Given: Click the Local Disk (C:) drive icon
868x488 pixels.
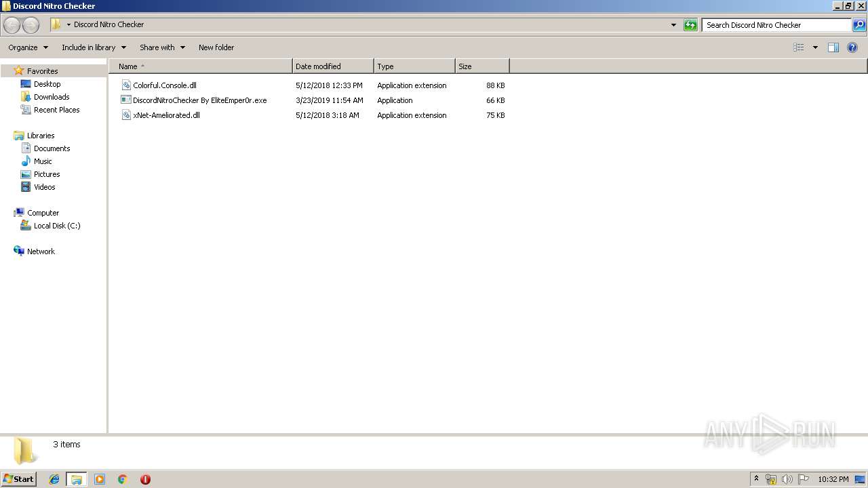Looking at the screenshot, I should tap(26, 226).
